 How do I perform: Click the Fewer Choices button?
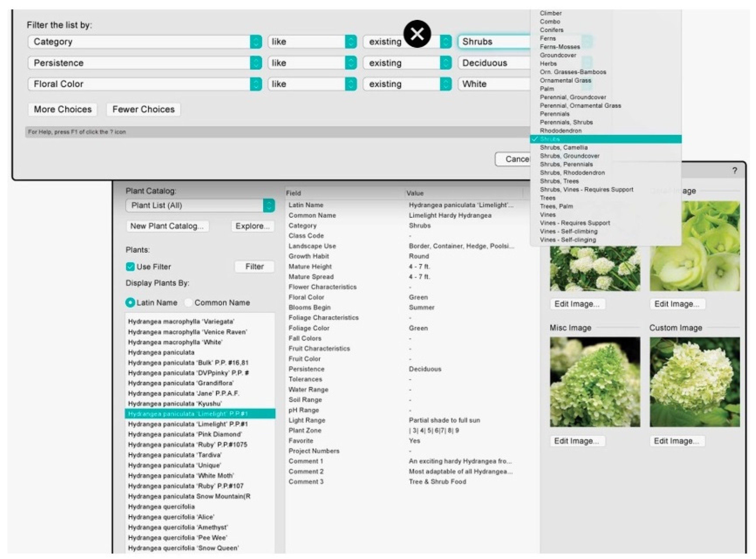pyautogui.click(x=143, y=109)
